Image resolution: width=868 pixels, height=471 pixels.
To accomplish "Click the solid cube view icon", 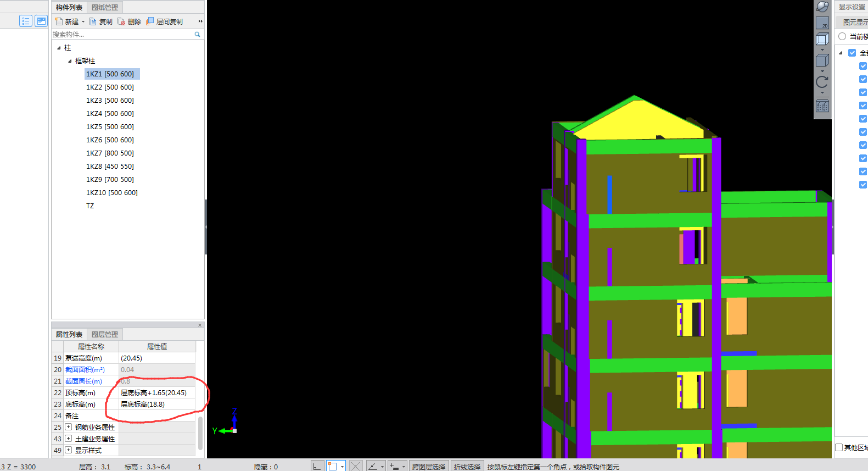I will [x=822, y=60].
